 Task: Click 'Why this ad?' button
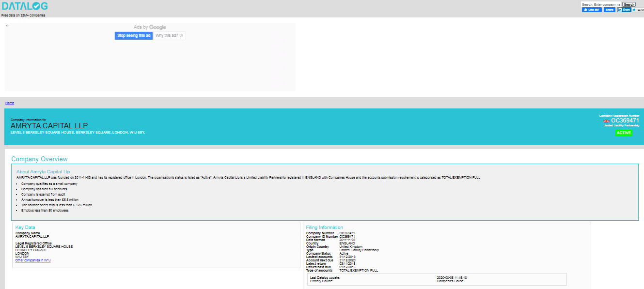(169, 36)
